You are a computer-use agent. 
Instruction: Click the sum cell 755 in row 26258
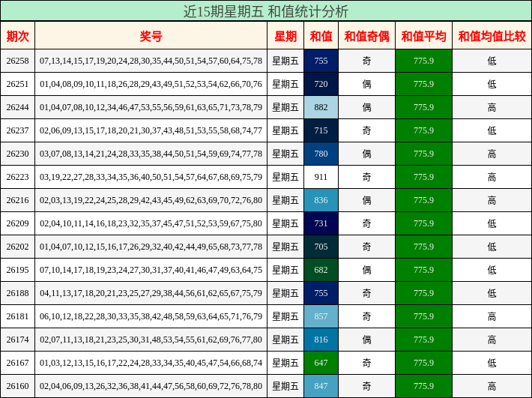click(x=321, y=61)
